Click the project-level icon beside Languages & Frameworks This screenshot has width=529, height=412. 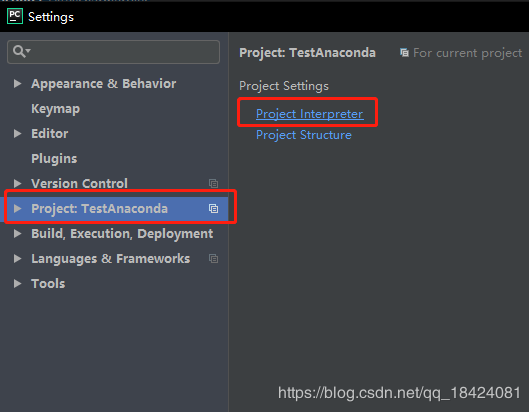click(x=213, y=258)
